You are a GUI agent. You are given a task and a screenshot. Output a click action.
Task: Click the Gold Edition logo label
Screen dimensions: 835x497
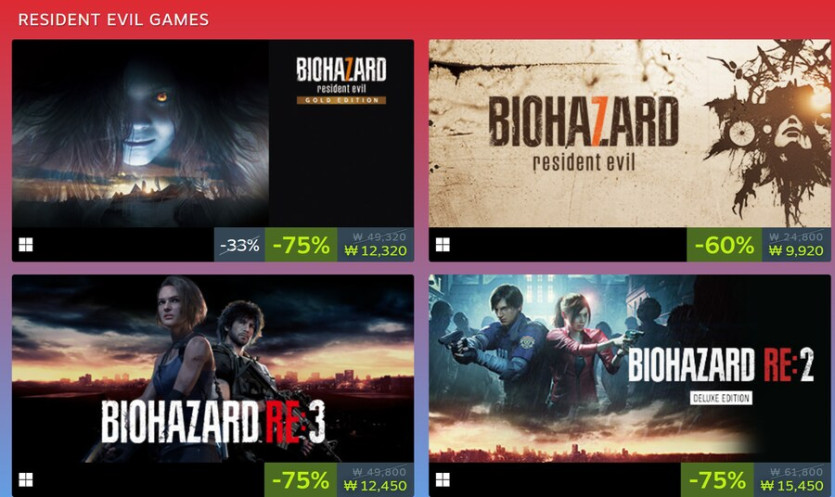(x=341, y=100)
